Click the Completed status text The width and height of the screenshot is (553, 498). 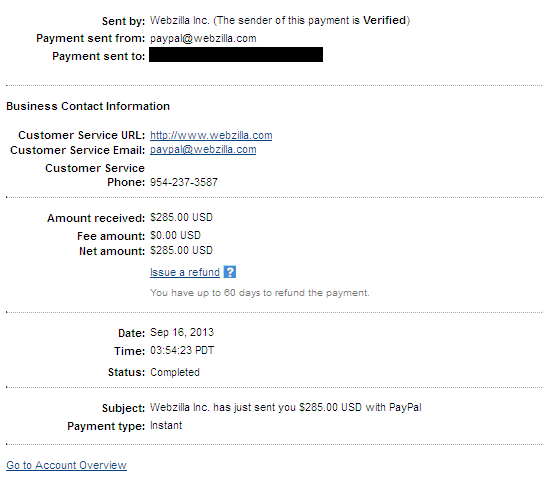pos(175,372)
